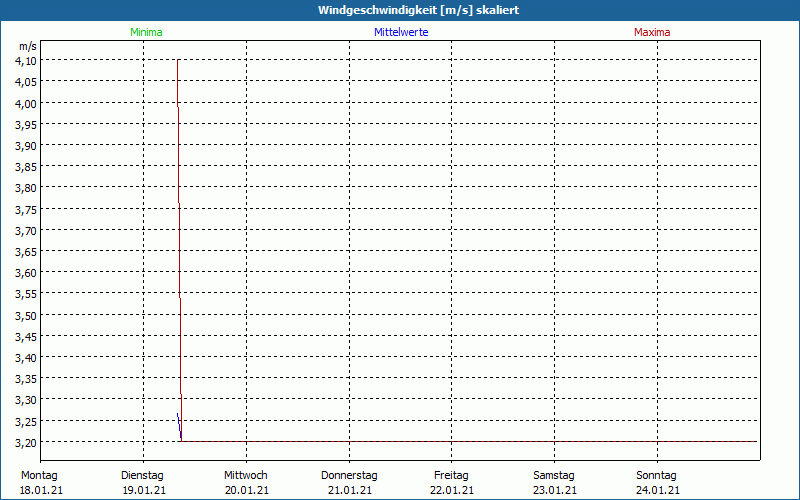
Task: Click the '3,95' y-axis value
Action: click(x=26, y=124)
